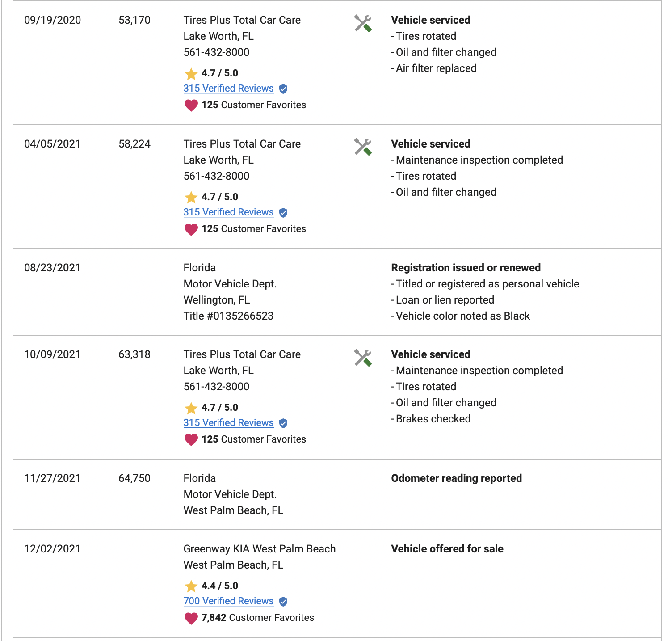This screenshot has height=641, width=672.
Task: Click verified shield badge in 04/05/2021 entry
Action: pos(283,213)
